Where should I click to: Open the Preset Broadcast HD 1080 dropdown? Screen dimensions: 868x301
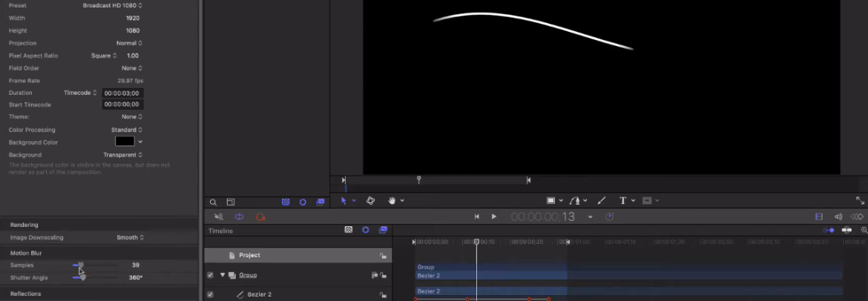pyautogui.click(x=112, y=5)
